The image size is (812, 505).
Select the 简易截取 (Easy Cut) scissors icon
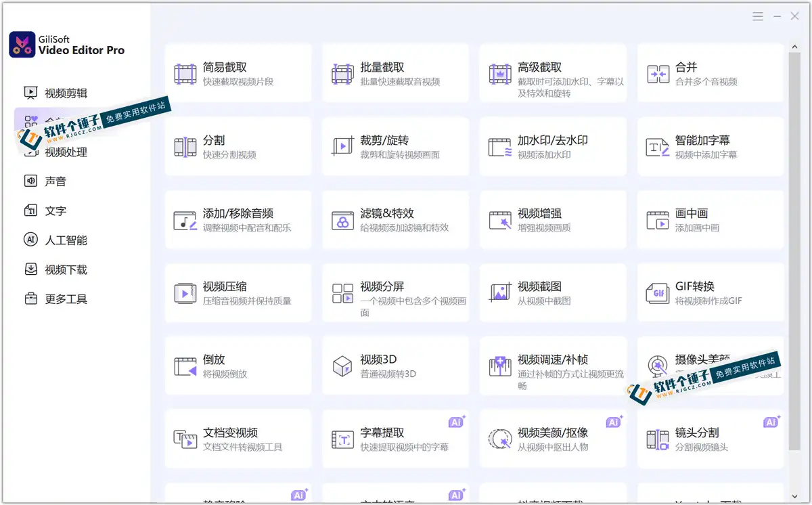point(184,72)
